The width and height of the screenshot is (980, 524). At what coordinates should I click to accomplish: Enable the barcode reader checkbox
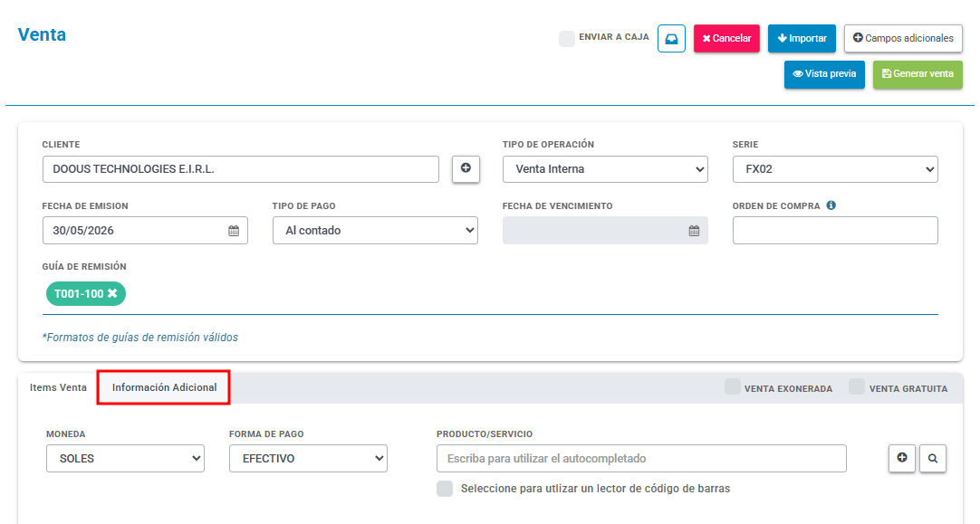point(445,489)
